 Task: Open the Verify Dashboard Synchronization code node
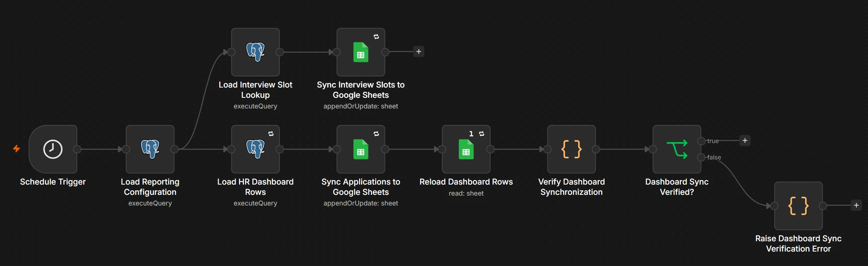click(x=571, y=149)
